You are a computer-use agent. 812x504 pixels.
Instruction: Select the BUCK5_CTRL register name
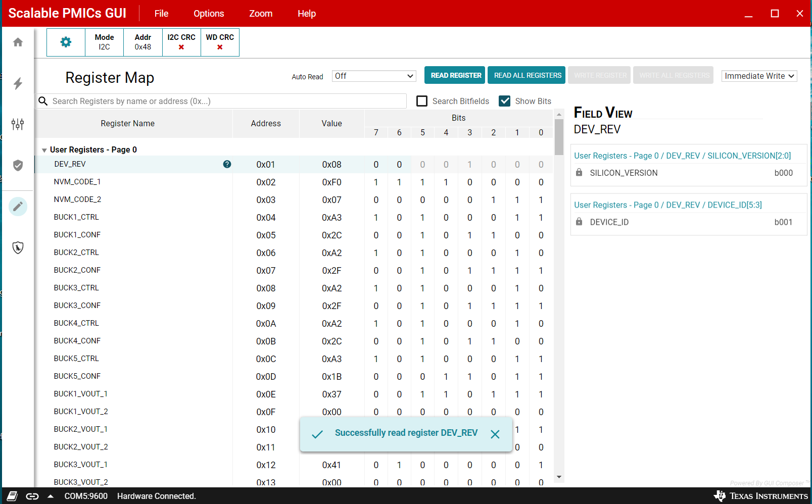click(76, 359)
